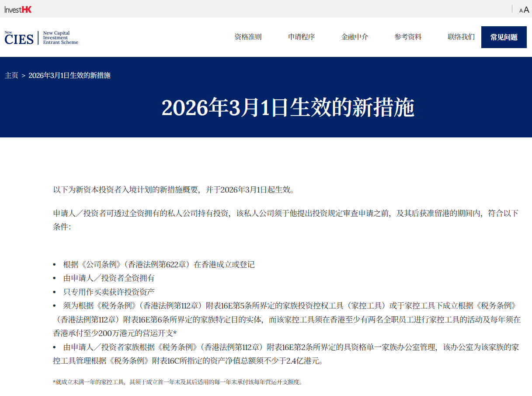Click the intro sentence starting 以下为新资本投资者
The height and width of the screenshot is (396, 532).
(x=174, y=189)
